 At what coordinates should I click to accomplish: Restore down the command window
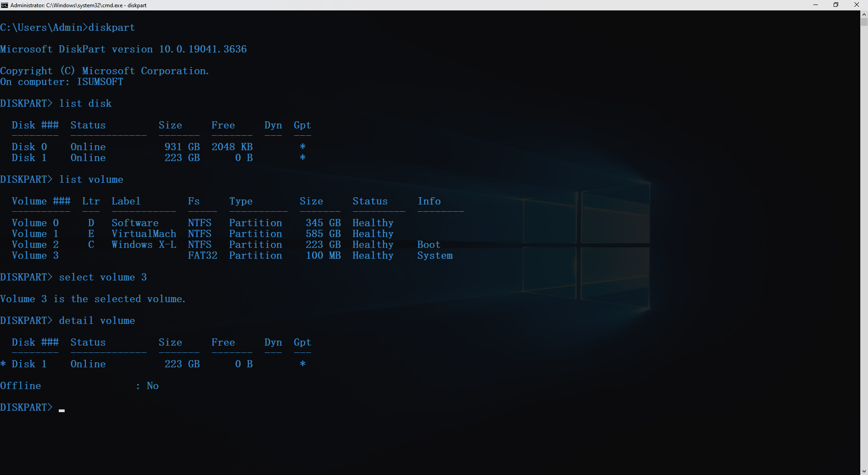tap(836, 5)
